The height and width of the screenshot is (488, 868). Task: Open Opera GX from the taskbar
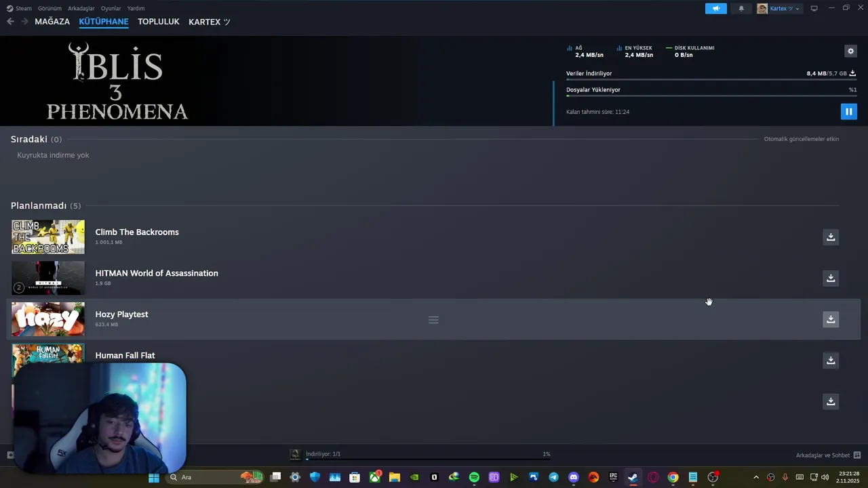pos(653,477)
